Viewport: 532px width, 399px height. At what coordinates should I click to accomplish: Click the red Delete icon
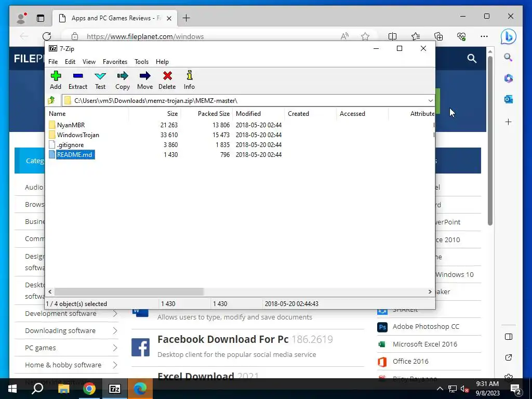[167, 80]
